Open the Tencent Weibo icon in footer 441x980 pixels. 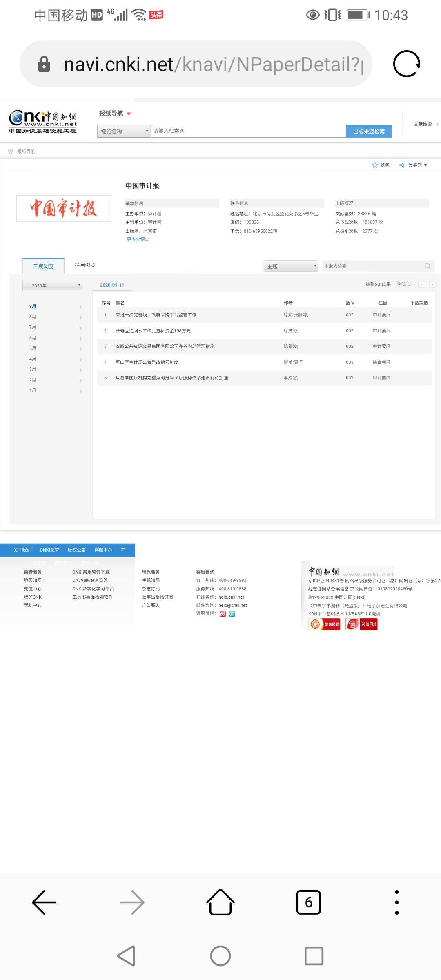(232, 614)
